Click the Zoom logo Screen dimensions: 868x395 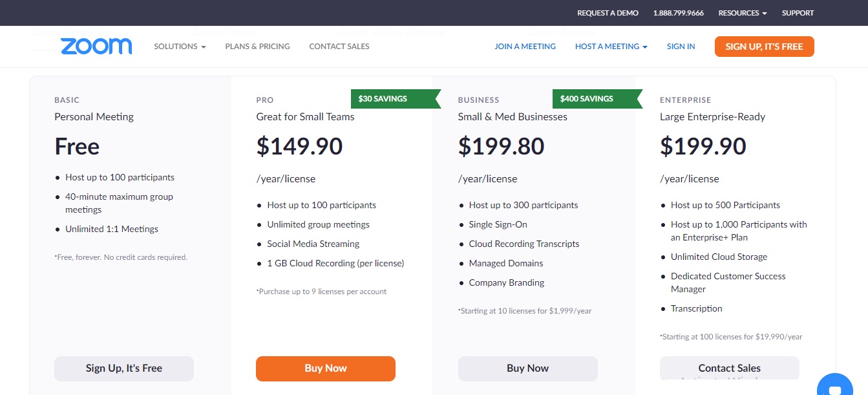tap(96, 47)
